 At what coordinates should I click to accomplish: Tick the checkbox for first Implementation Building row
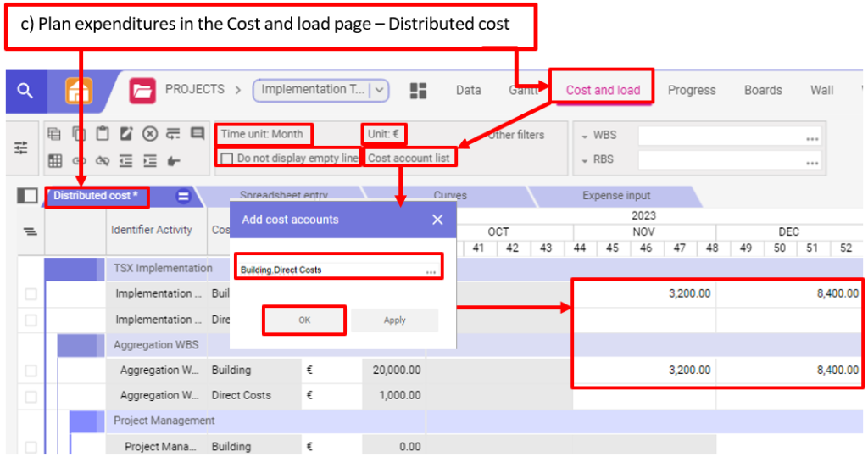pyautogui.click(x=31, y=294)
